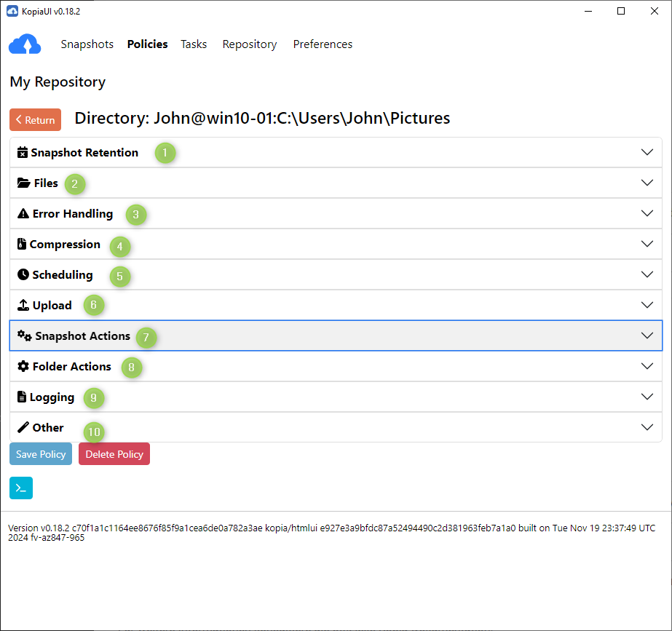Screen dimensions: 672x631
Task: Click the Folder Actions heading text
Action: click(x=72, y=366)
